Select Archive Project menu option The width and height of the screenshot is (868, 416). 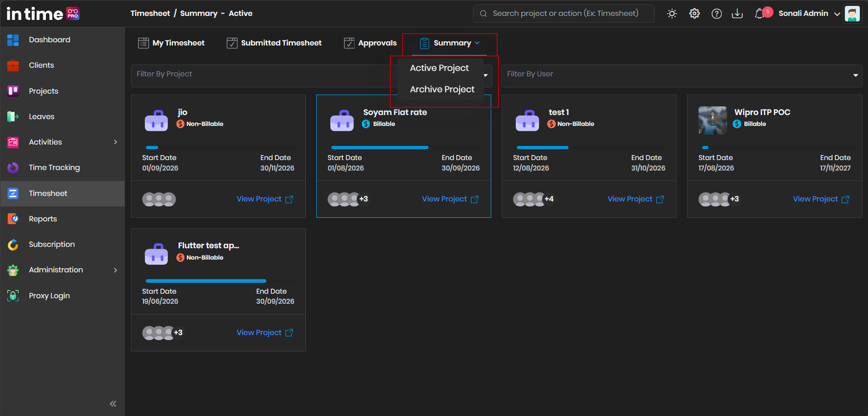click(442, 90)
